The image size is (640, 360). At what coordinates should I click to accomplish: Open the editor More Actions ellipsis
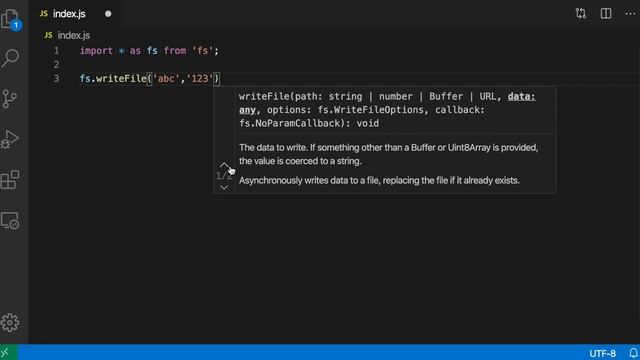[x=630, y=13]
